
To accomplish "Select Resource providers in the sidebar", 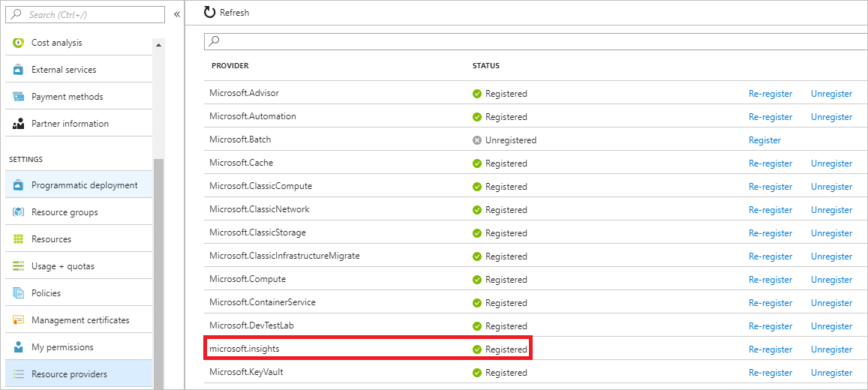I will 69,374.
